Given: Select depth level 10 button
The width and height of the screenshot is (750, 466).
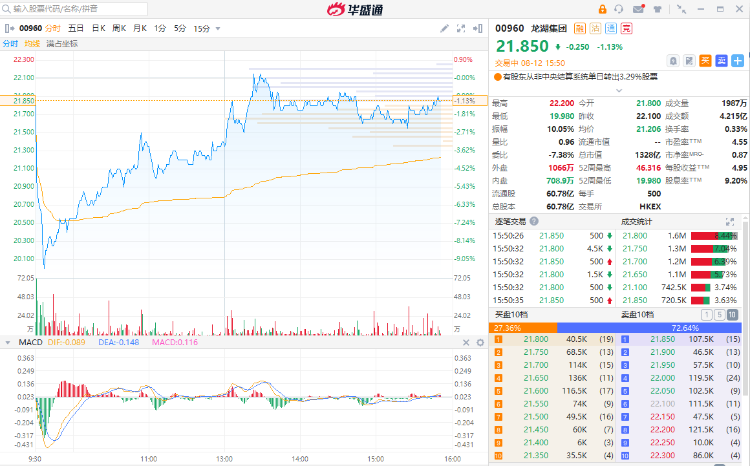Looking at the screenshot, I should tap(732, 315).
